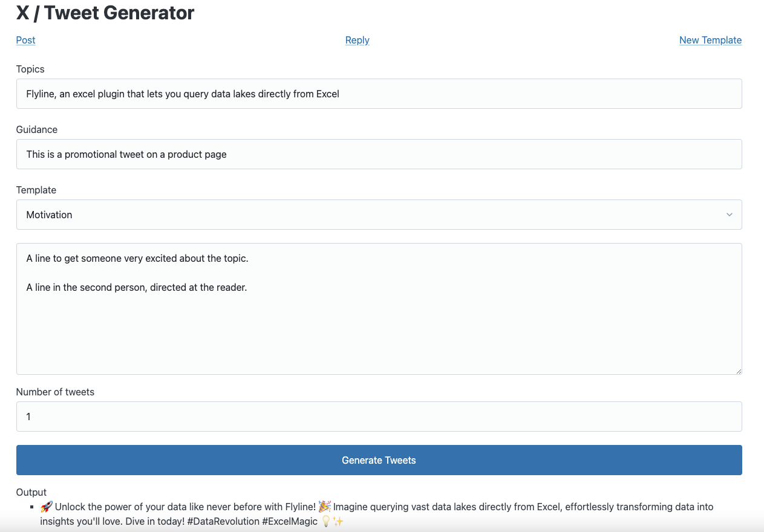The image size is (764, 532).
Task: Open the template options list
Action: coord(379,215)
